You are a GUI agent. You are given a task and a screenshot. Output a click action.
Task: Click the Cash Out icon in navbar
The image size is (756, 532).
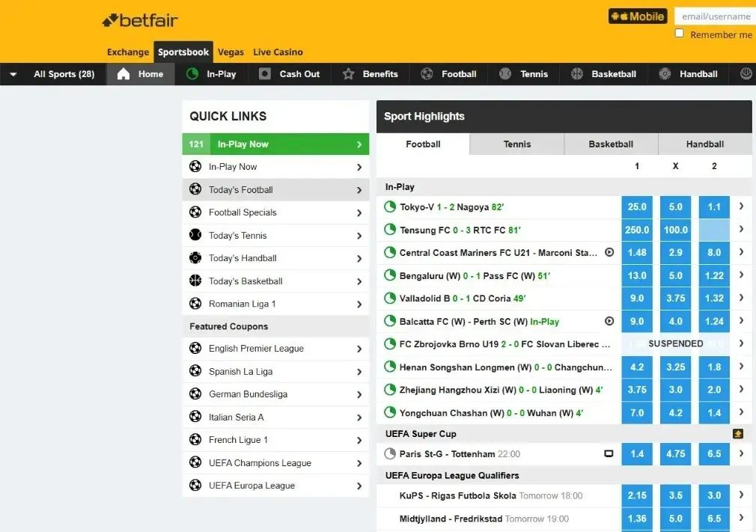(x=265, y=74)
